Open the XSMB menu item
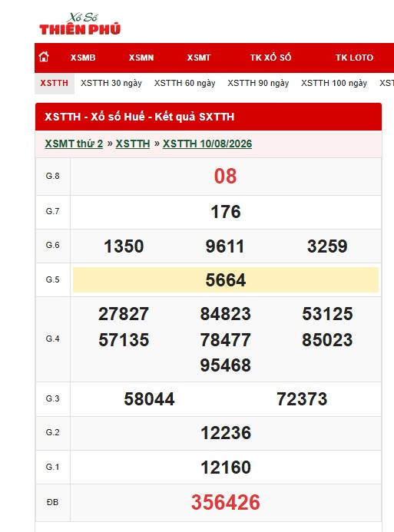The image size is (394, 532). [x=83, y=58]
